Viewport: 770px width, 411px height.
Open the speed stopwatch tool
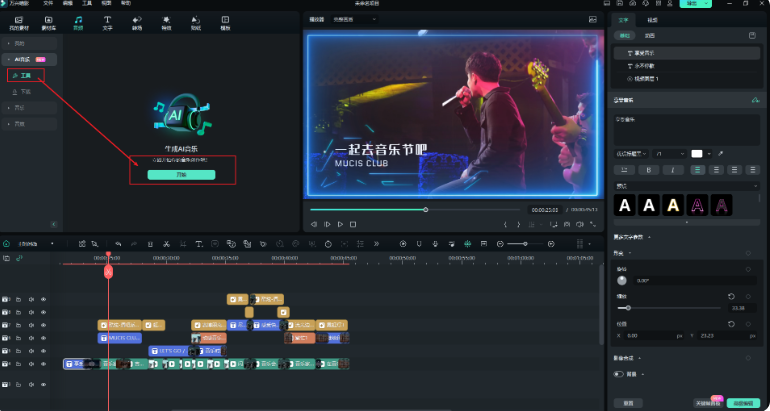pos(328,244)
